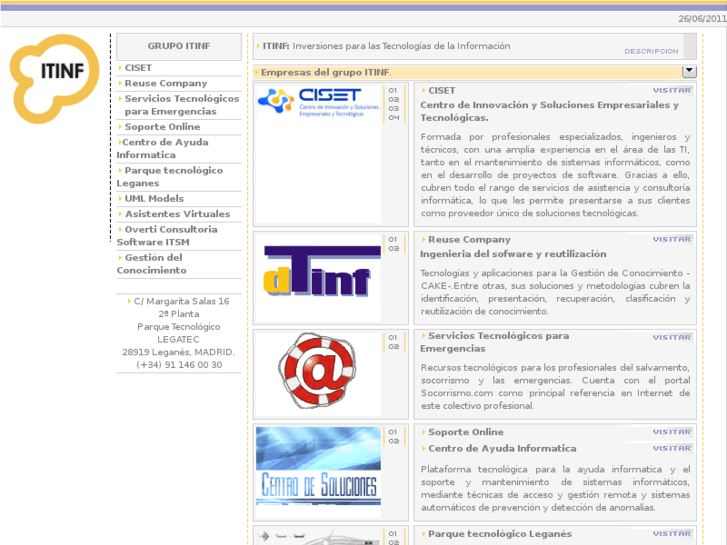Viewport: 727px width, 545px height.
Task: Click Servicios Tecnológicos para Emergencias card title
Action: pyautogui.click(x=495, y=342)
